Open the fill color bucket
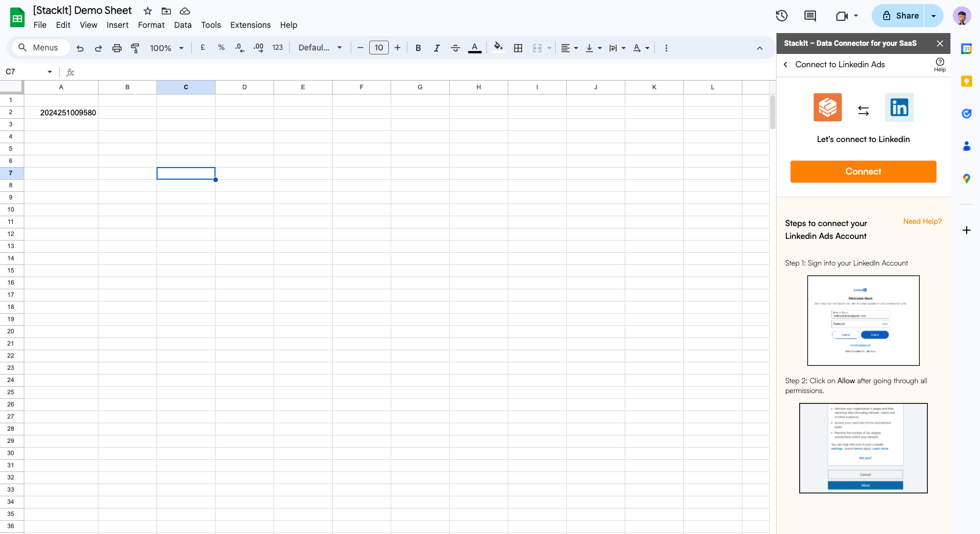 coord(498,48)
